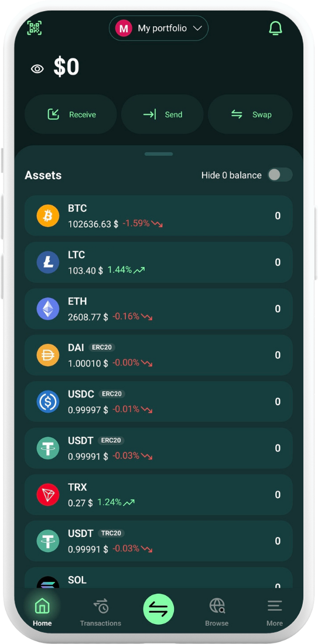Click the portfolio avatar letter M
The height and width of the screenshot is (644, 318).
click(123, 28)
